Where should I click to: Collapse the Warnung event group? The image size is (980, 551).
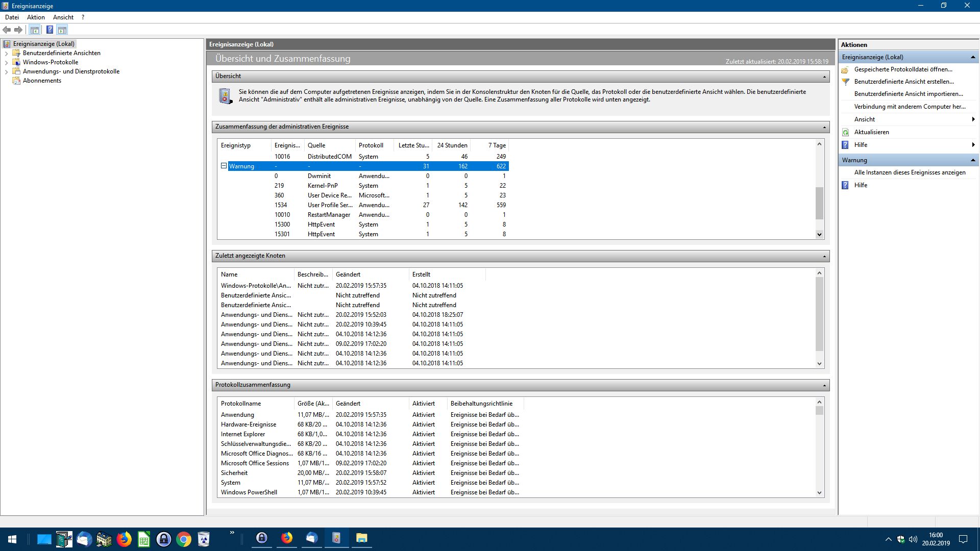tap(224, 166)
